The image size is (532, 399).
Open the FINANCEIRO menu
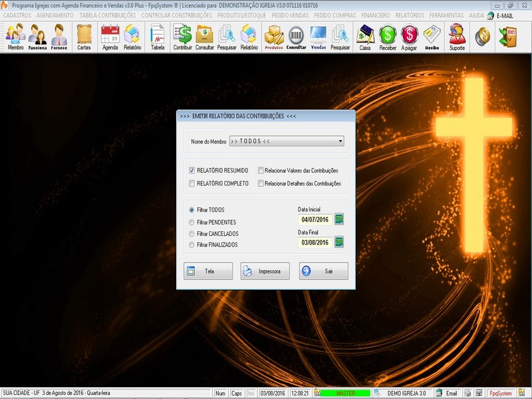376,15
